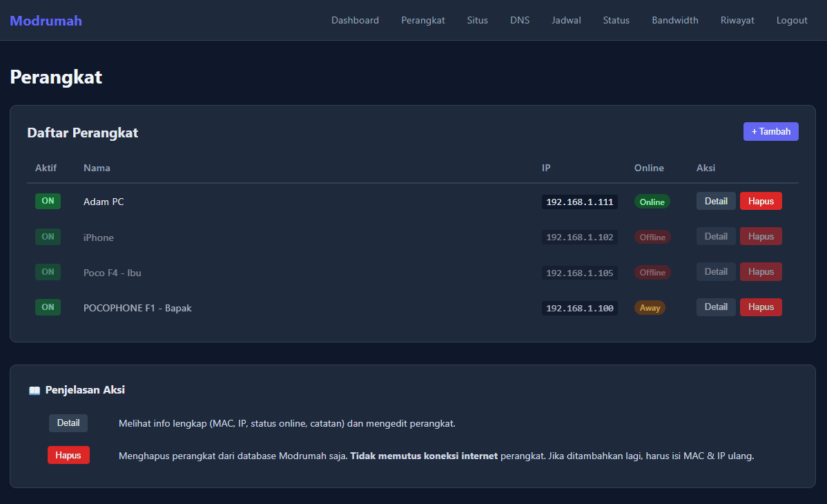Toggle the ON switch for Poco F4 - Ibu
The image size is (827, 504).
[x=48, y=272]
